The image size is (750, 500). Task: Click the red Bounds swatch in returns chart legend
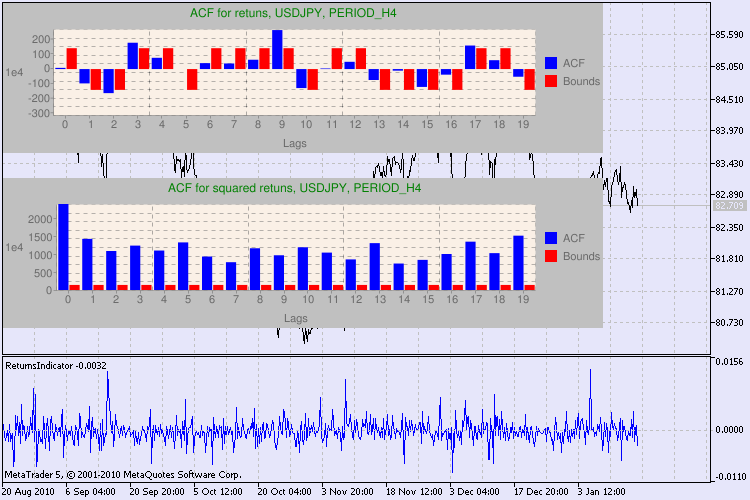[551, 81]
